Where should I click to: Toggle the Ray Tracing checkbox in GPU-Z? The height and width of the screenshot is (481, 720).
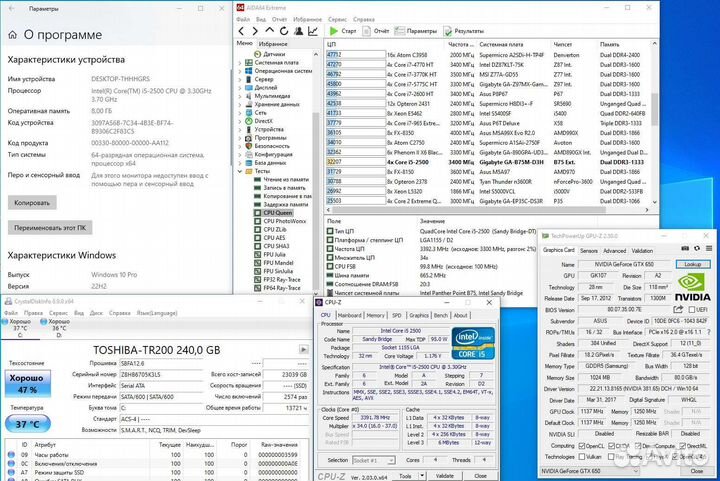coord(611,457)
